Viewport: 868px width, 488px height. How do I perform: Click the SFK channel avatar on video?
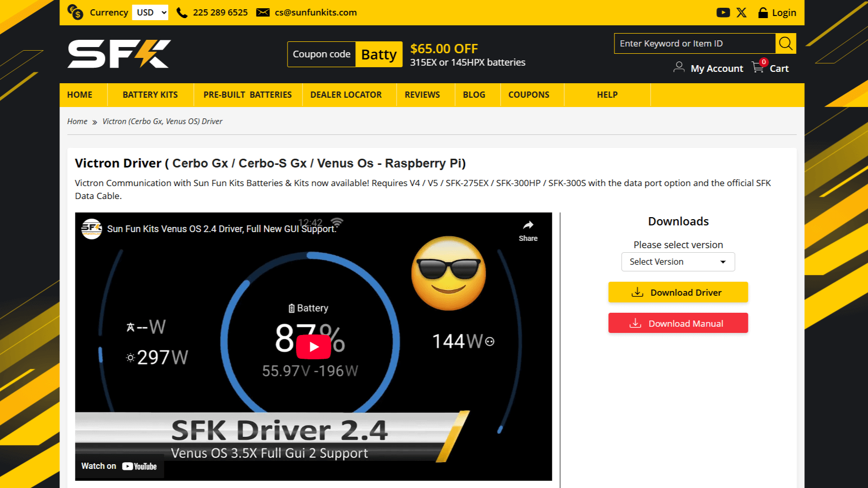[92, 228]
